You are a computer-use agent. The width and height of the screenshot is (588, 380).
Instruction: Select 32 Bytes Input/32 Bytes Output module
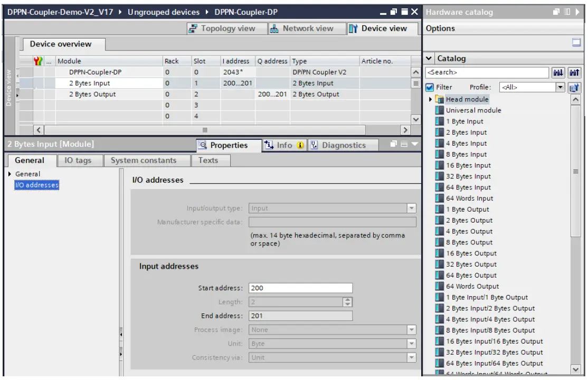click(x=494, y=352)
